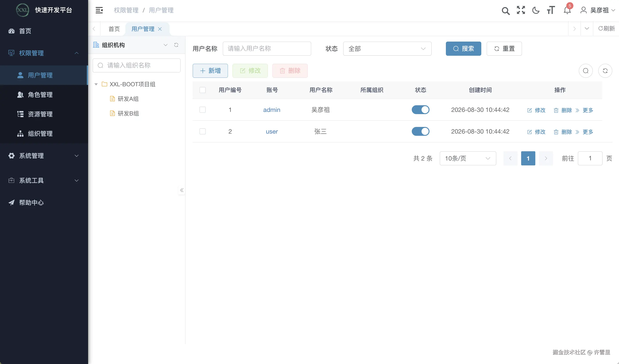The height and width of the screenshot is (364, 619).
Task: Select page 1 in pagination
Action: [528, 158]
